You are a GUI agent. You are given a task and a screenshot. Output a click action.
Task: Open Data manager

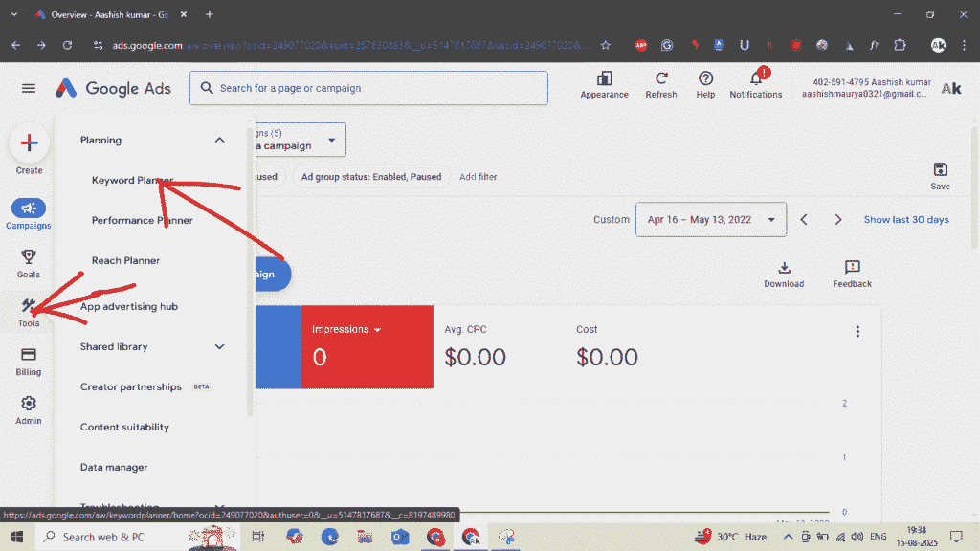click(x=114, y=467)
